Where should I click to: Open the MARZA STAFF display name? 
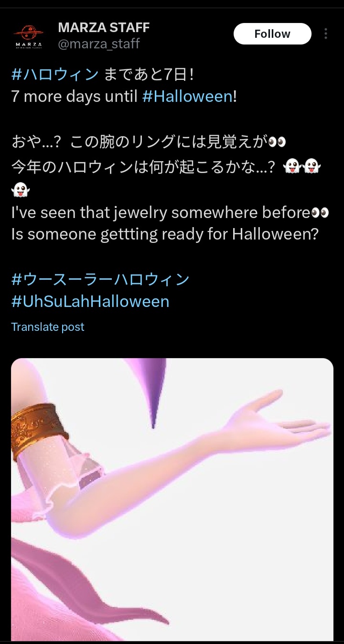104,27
